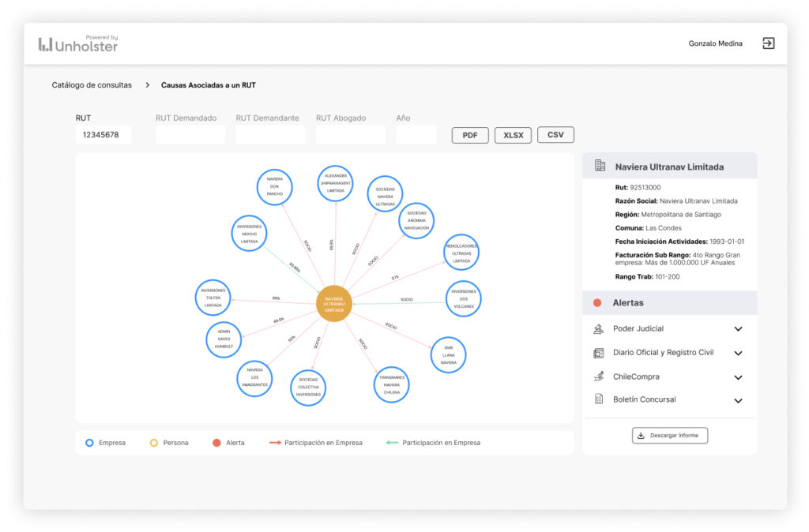
Task: Focus the RUT Demandado input field
Action: coord(190,135)
